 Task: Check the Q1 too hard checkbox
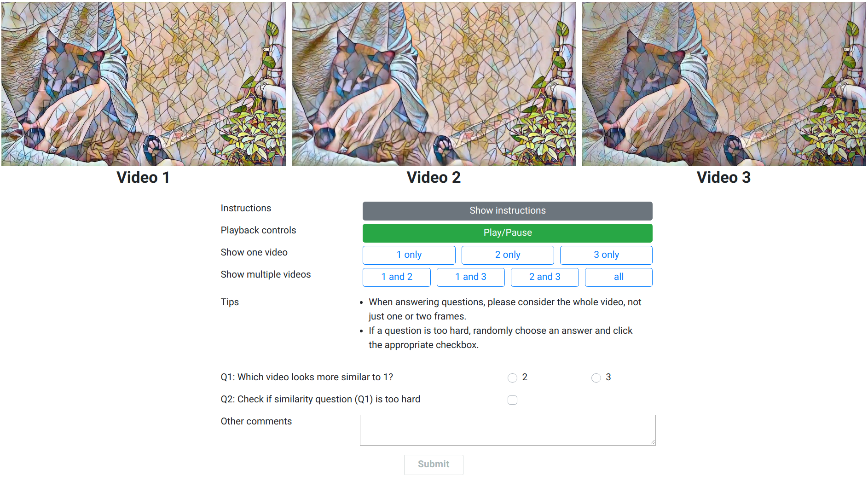point(512,400)
